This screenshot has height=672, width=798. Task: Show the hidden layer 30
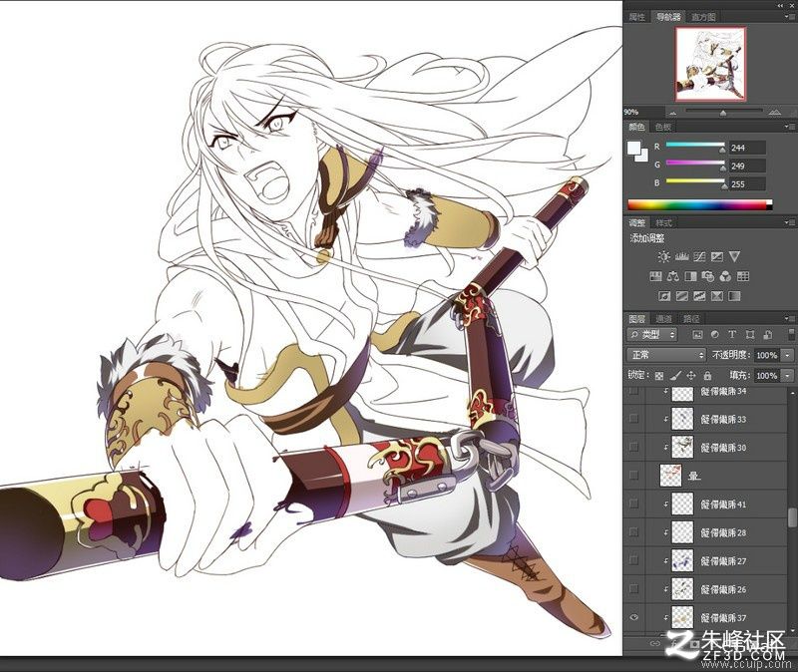[633, 447]
